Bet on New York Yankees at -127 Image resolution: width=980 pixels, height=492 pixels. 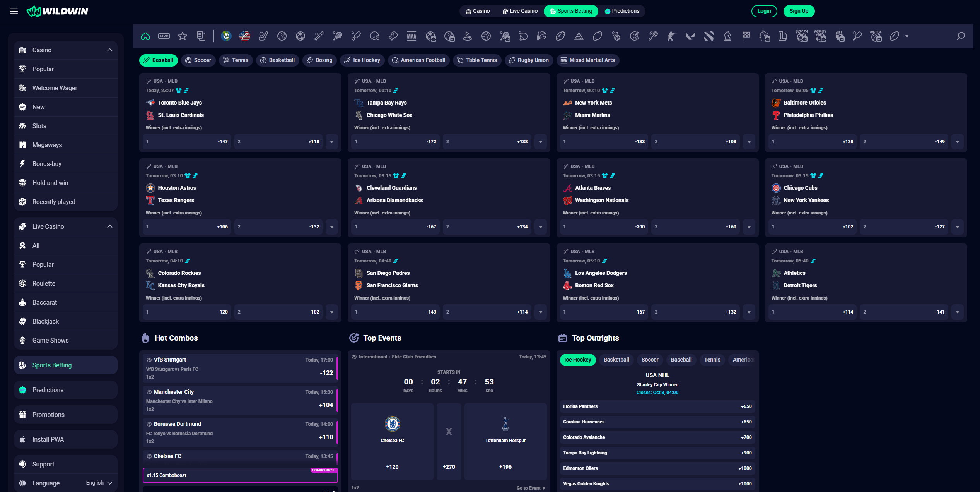(x=904, y=227)
